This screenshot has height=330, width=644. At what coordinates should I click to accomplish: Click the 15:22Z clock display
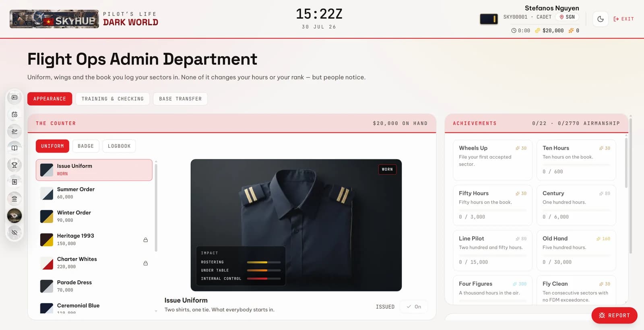point(319,14)
